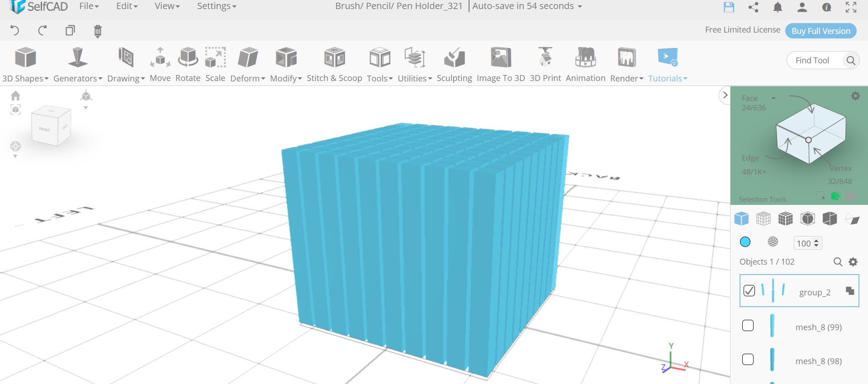This screenshot has height=384, width=868.
Task: Undo the last action
Action: (15, 31)
